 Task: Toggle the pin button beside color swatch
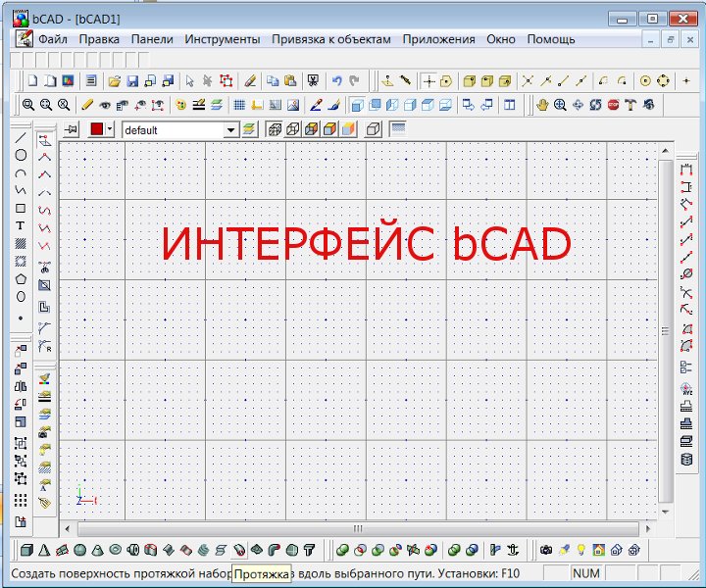point(72,129)
